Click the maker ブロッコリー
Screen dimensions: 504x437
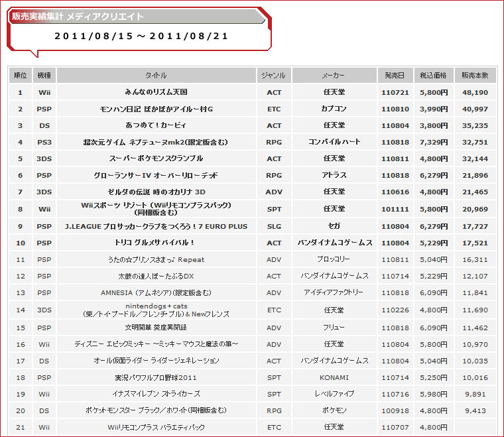[x=334, y=259]
